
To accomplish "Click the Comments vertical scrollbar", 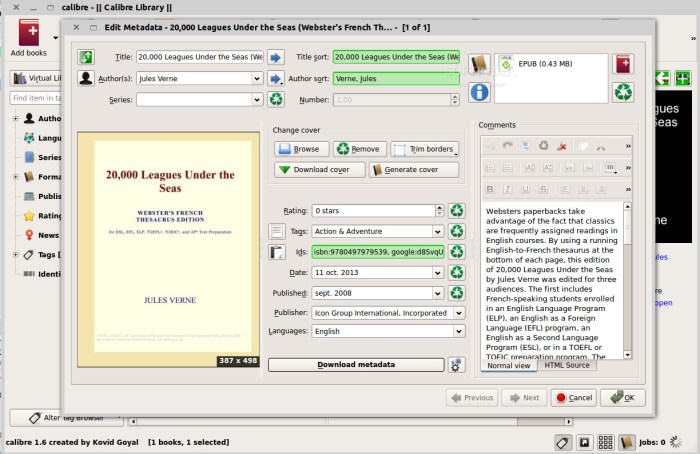I will pyautogui.click(x=627, y=280).
